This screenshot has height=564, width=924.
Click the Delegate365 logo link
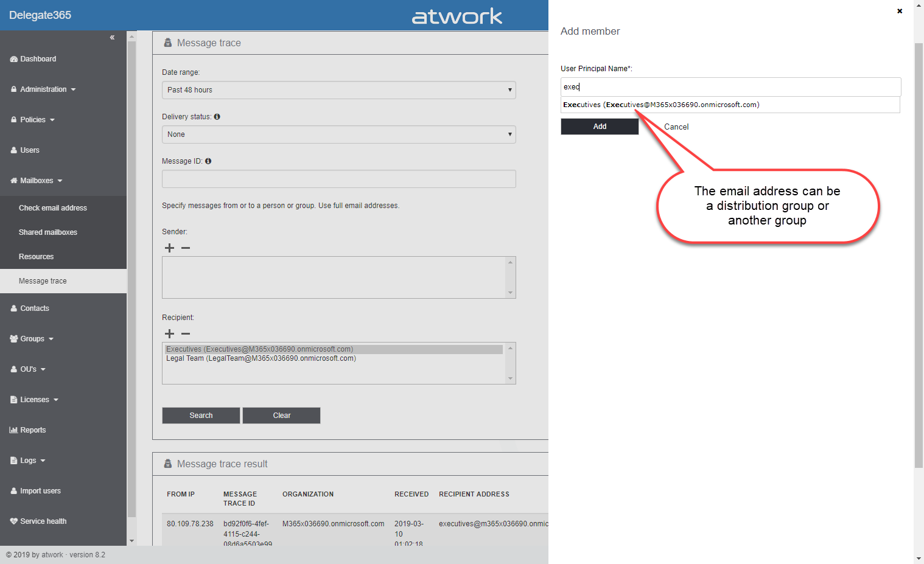pos(40,15)
